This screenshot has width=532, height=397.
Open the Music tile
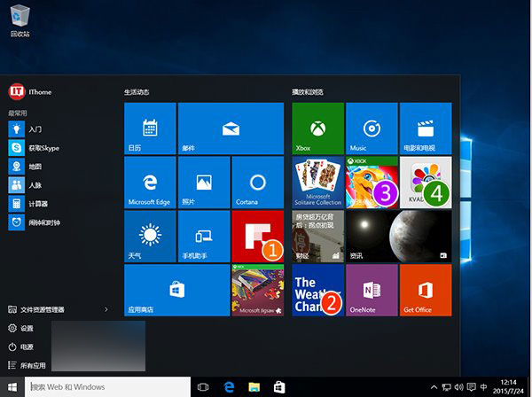[x=372, y=128]
